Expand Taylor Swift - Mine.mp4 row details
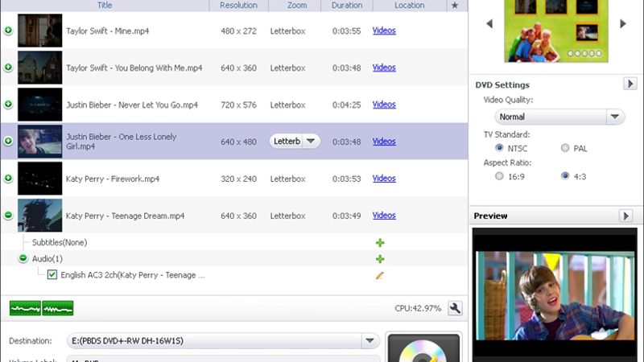The width and height of the screenshot is (644, 362). click(x=8, y=31)
